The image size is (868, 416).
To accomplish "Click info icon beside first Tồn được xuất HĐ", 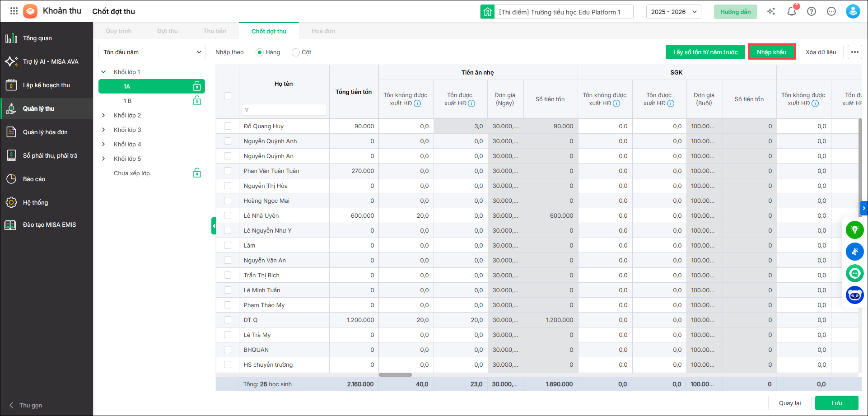I will click(471, 103).
